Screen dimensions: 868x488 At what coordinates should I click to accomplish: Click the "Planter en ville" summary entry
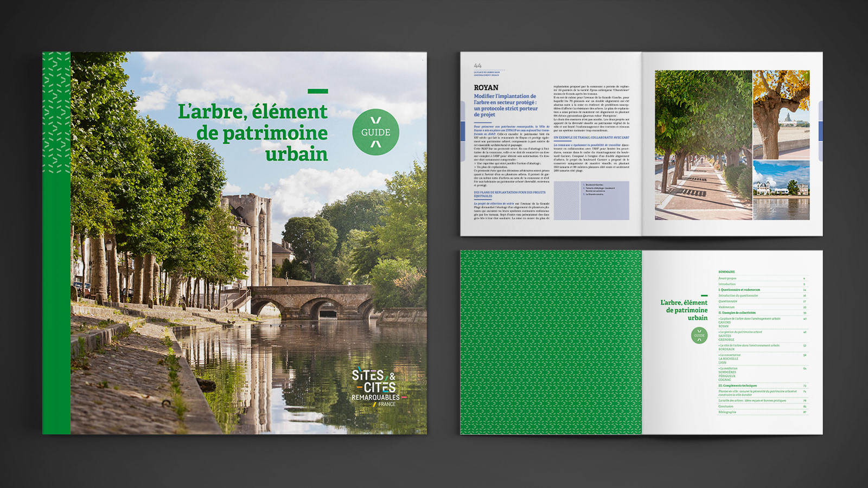point(758,393)
